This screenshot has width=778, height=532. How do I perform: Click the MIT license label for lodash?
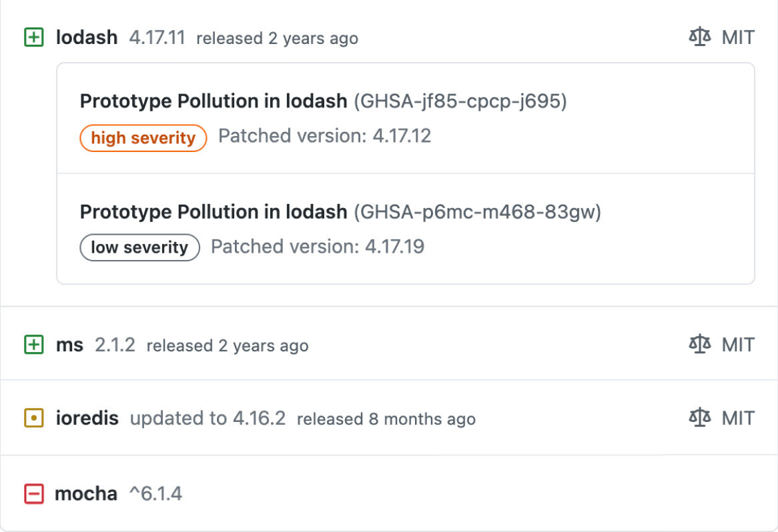(x=738, y=37)
